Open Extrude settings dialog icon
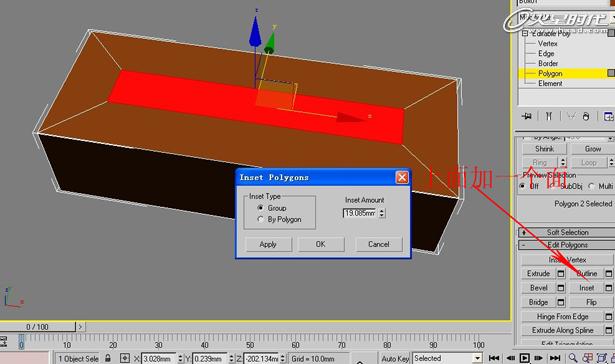 561,274
